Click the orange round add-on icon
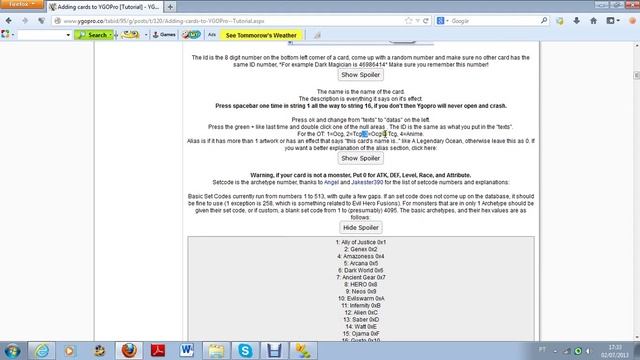Image resolution: width=640 pixels, height=360 pixels. click(633, 21)
